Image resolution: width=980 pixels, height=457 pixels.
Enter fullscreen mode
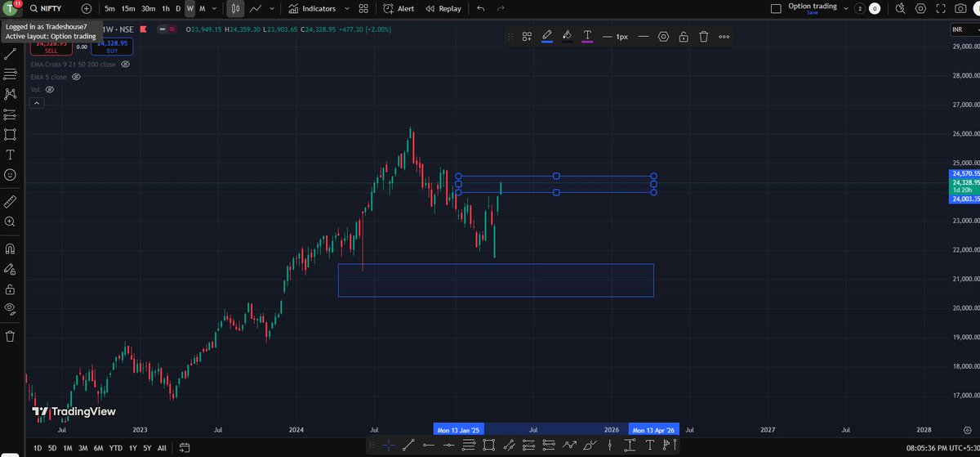click(942, 8)
